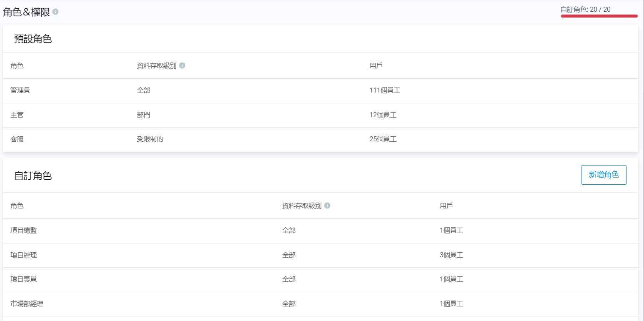This screenshot has width=644, height=321.
Task: Click the 用戶 column header in 自訂角色 table
Action: click(446, 206)
